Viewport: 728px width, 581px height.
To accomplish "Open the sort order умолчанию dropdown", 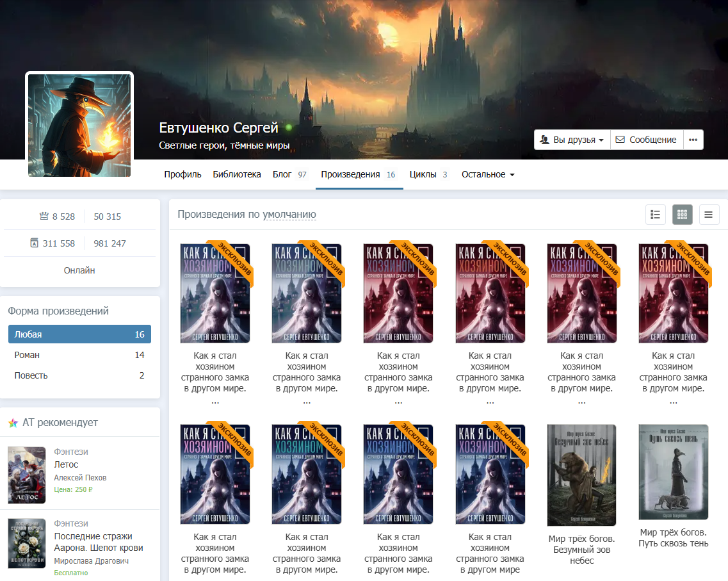I will coord(289,215).
